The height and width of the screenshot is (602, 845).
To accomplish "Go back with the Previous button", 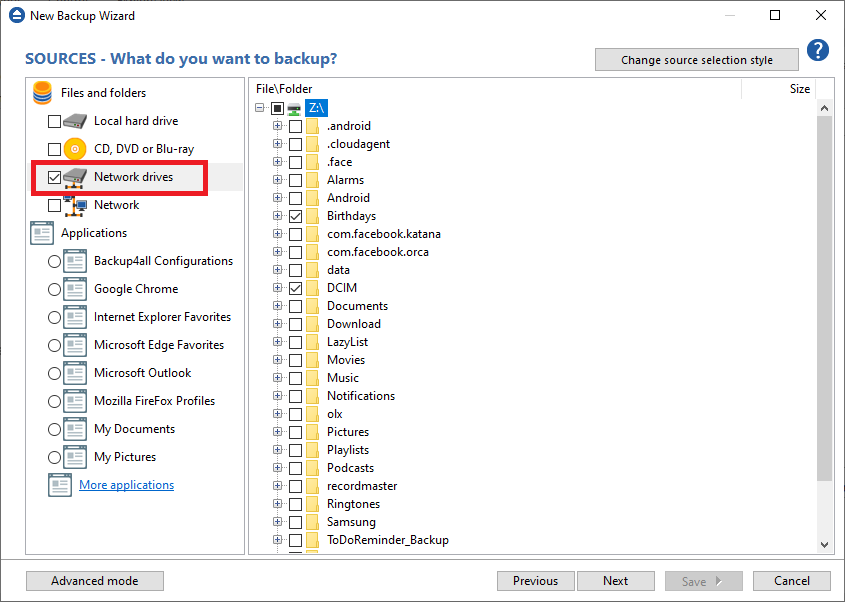I will (536, 581).
